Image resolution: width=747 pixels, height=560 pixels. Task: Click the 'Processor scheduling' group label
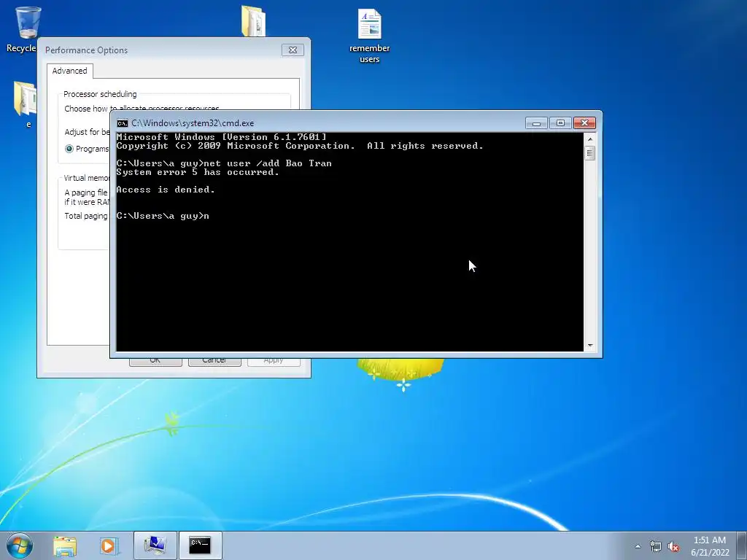coord(100,94)
